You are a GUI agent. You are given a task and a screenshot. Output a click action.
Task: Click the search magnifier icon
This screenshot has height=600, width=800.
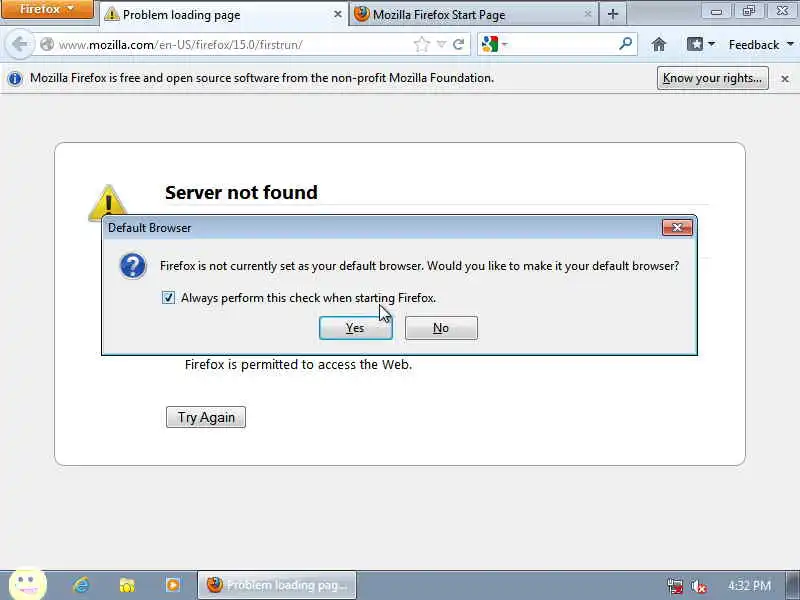(625, 44)
